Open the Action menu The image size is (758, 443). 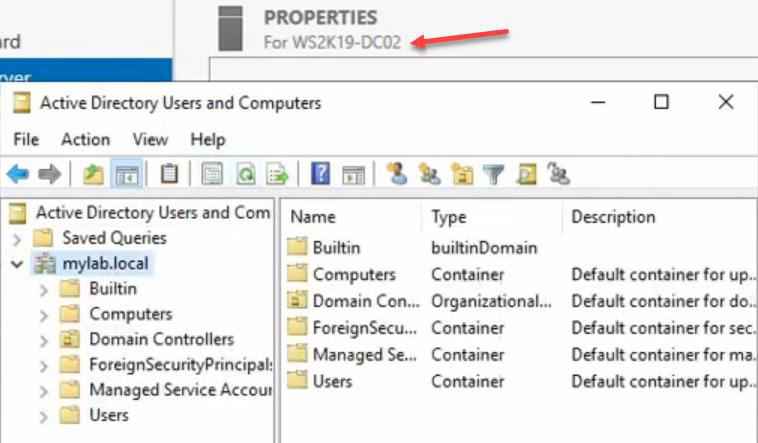86,140
